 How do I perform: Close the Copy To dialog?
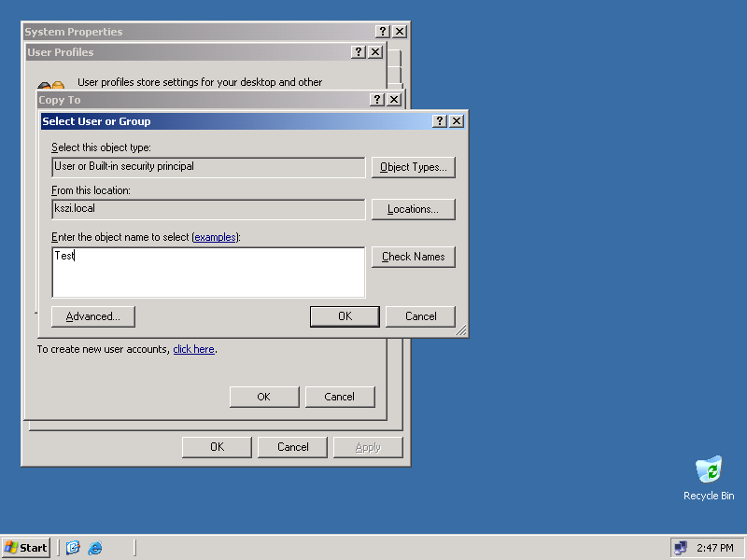pos(394,100)
